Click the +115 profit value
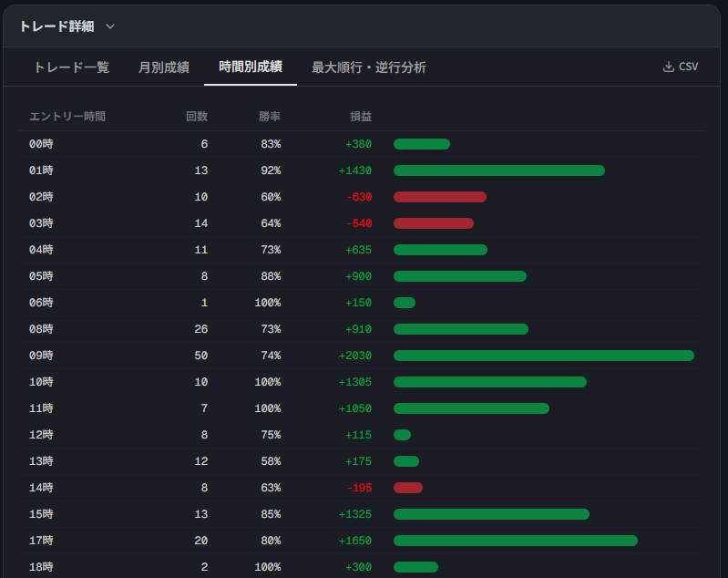 coord(358,436)
